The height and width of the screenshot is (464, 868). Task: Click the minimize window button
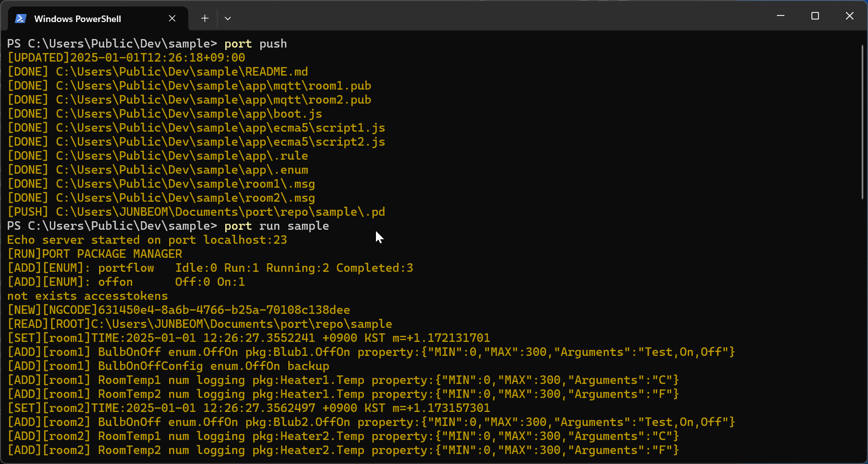pyautogui.click(x=781, y=16)
